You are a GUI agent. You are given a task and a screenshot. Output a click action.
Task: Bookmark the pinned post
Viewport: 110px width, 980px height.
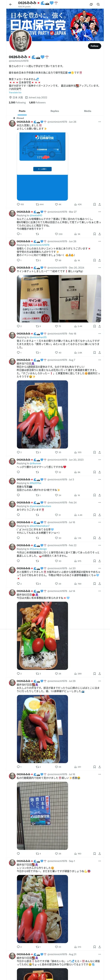click(x=95, y=204)
